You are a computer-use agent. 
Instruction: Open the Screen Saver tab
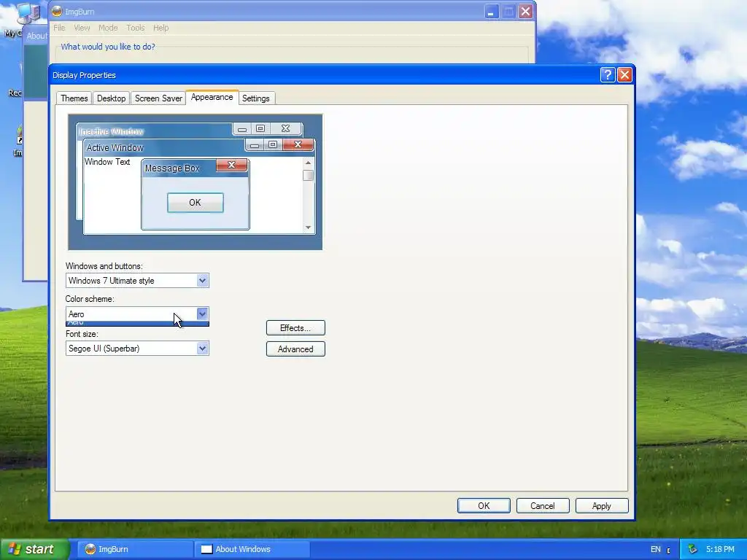[x=158, y=98]
